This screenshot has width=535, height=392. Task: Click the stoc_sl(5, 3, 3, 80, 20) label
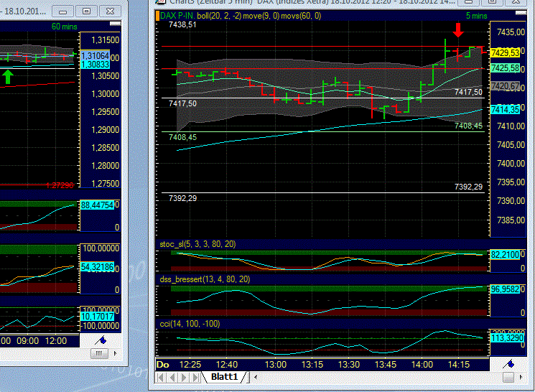point(197,244)
